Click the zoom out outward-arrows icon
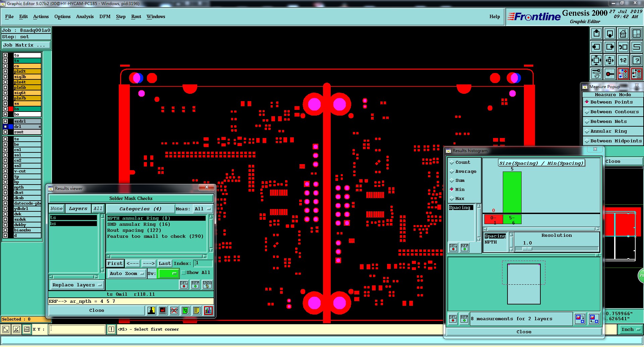644x347 pixels. point(610,60)
